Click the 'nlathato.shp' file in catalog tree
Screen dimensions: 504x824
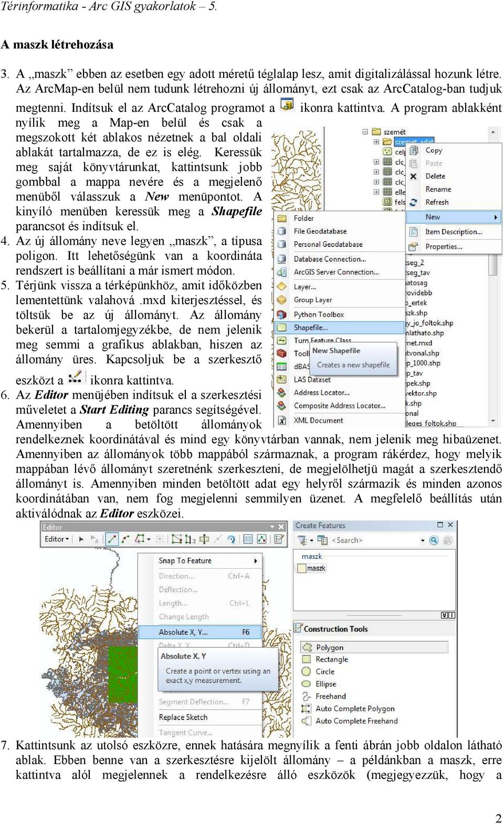pos(425,333)
